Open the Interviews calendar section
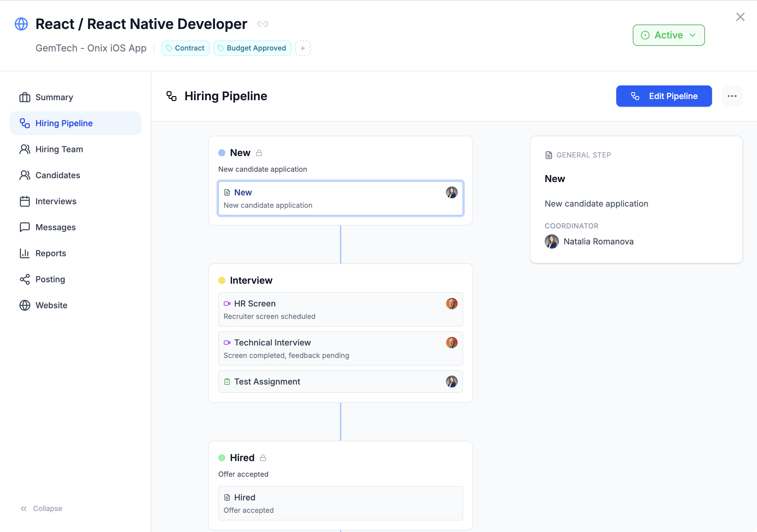757x532 pixels. (55, 201)
